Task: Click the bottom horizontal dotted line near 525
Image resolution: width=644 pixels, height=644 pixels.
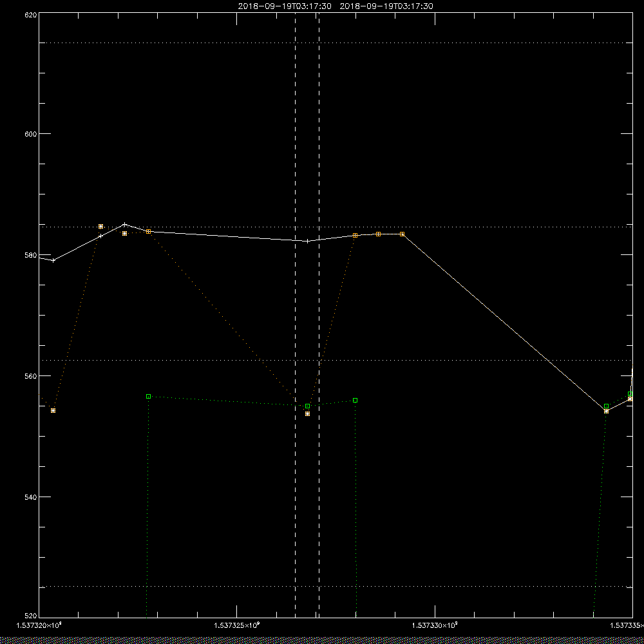Action: [x=336, y=587]
